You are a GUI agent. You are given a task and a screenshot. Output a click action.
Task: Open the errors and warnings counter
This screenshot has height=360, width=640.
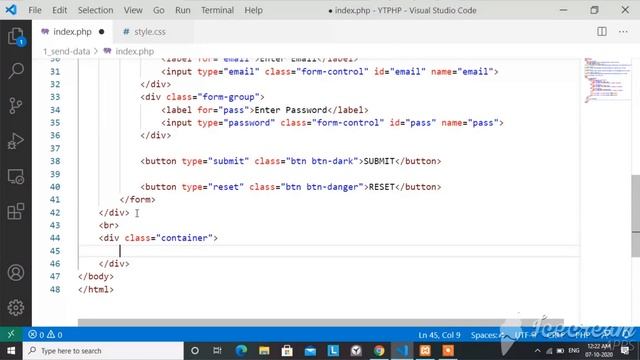(x=45, y=335)
